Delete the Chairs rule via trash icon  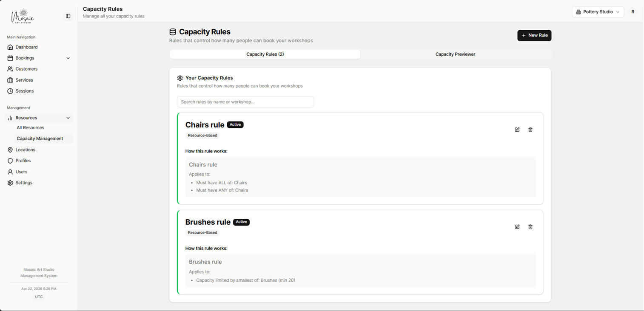[530, 130]
